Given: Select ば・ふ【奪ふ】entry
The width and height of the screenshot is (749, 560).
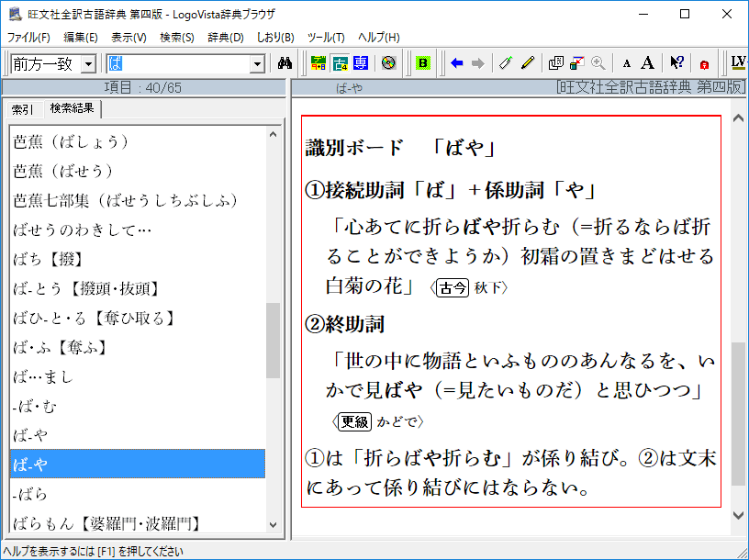Looking at the screenshot, I should (x=138, y=347).
